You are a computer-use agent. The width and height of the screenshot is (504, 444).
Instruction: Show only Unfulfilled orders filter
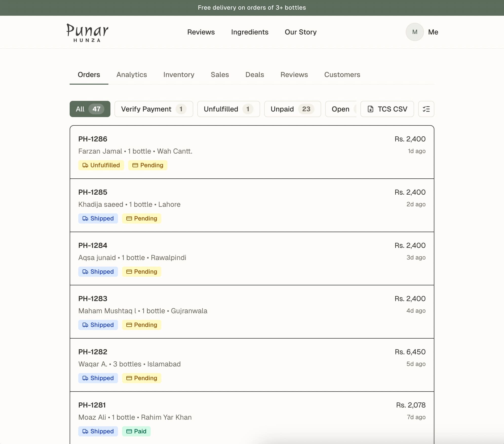(228, 109)
